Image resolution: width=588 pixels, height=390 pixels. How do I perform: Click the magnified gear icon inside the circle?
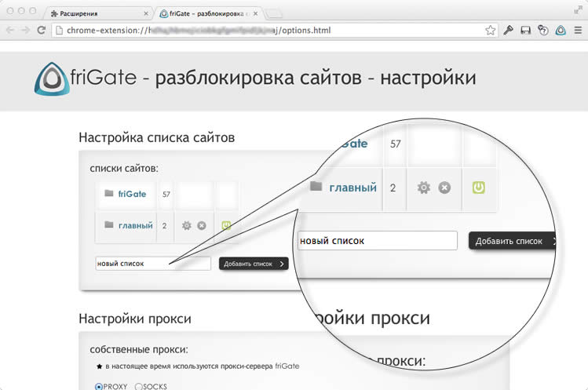click(424, 188)
